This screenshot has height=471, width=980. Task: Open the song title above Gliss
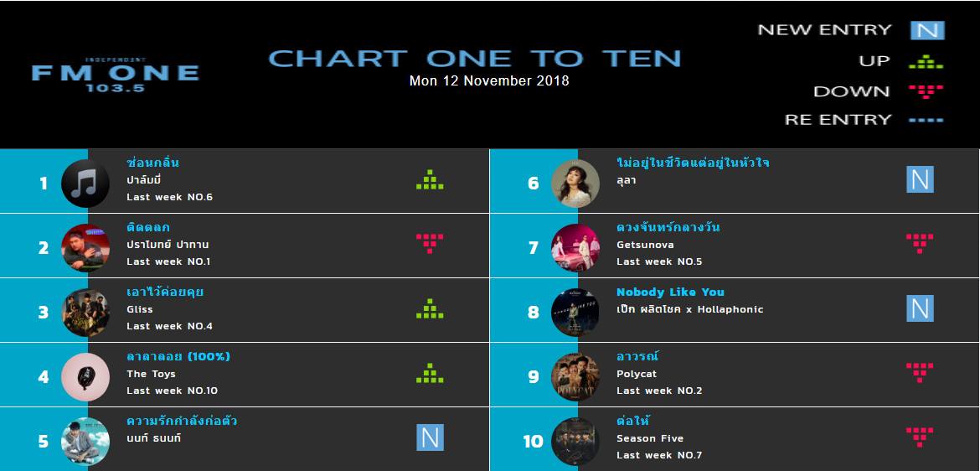point(165,292)
